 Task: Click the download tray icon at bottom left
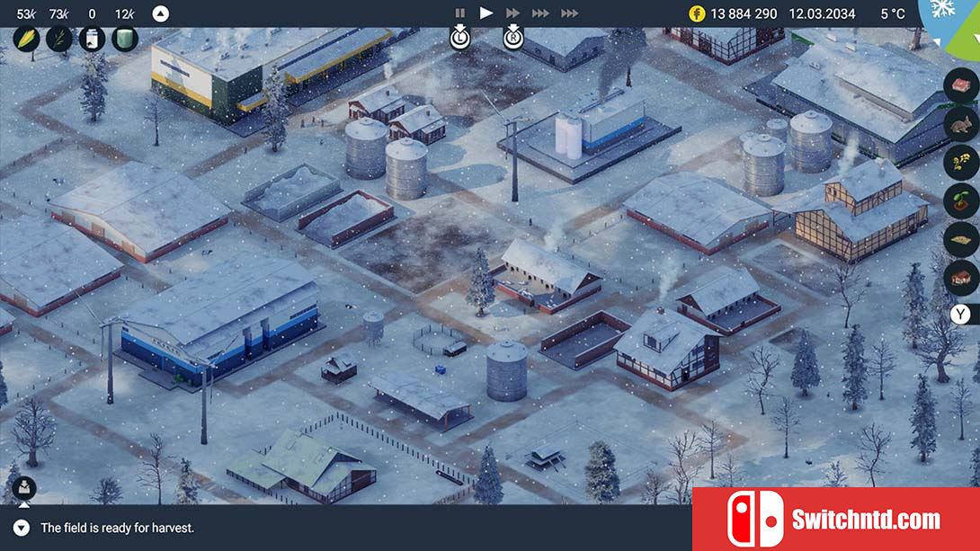tap(23, 487)
